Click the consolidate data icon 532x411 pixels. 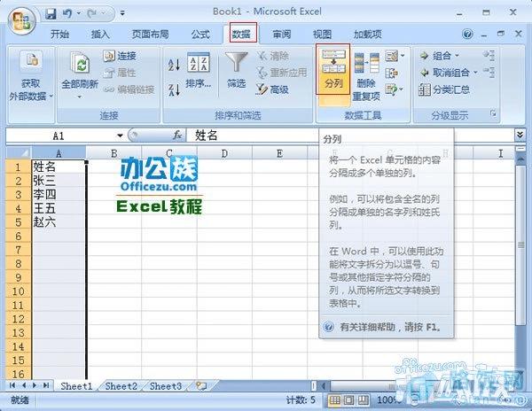point(392,73)
